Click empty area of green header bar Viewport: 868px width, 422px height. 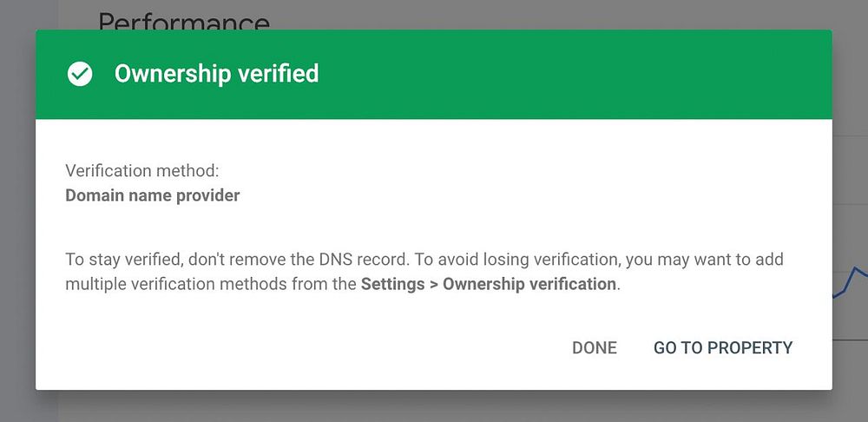[x=564, y=75]
